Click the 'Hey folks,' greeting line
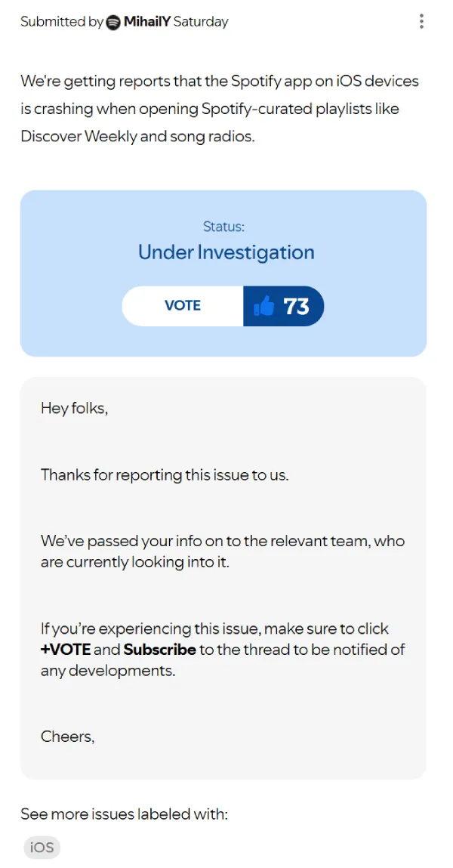Viewport: 453px width, 868px height. click(74, 409)
